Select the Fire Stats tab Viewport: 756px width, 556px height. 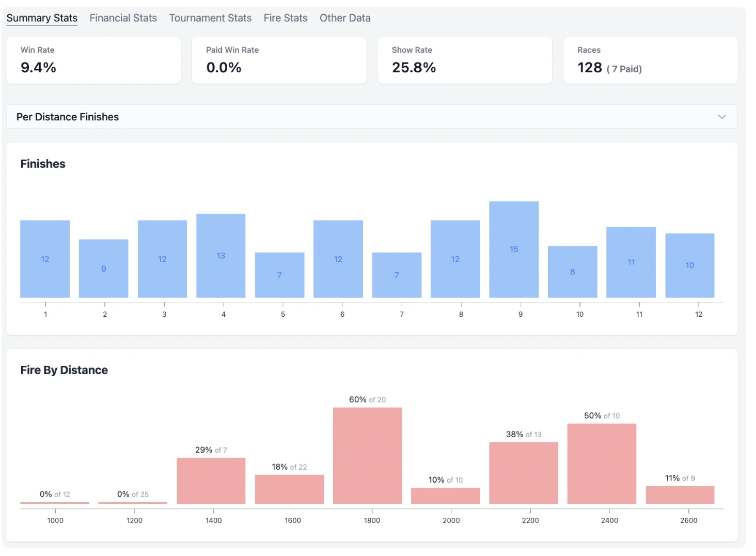point(285,18)
